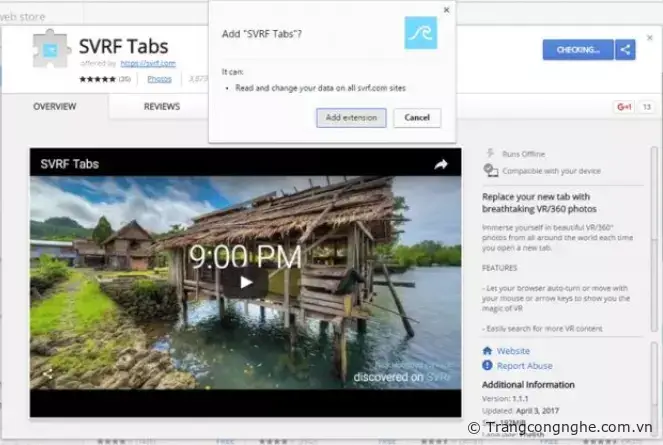Switch to the REVIEWS tab
The width and height of the screenshot is (663, 445).
pyautogui.click(x=162, y=106)
